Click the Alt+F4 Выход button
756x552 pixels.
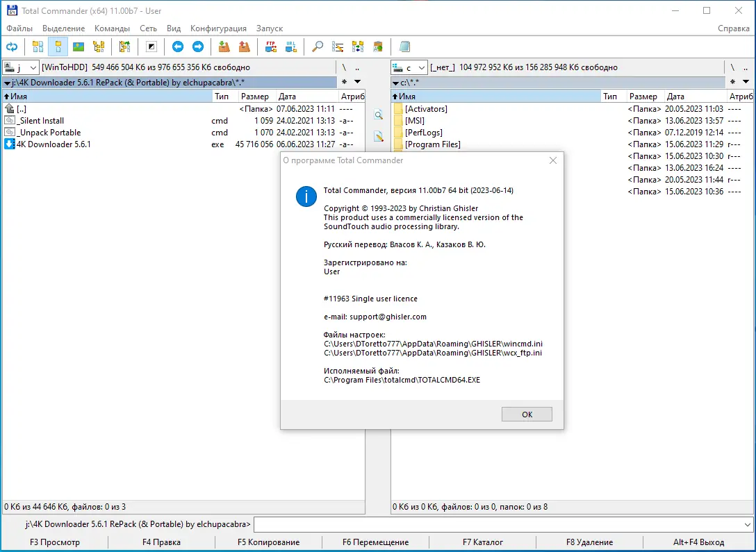[698, 542]
